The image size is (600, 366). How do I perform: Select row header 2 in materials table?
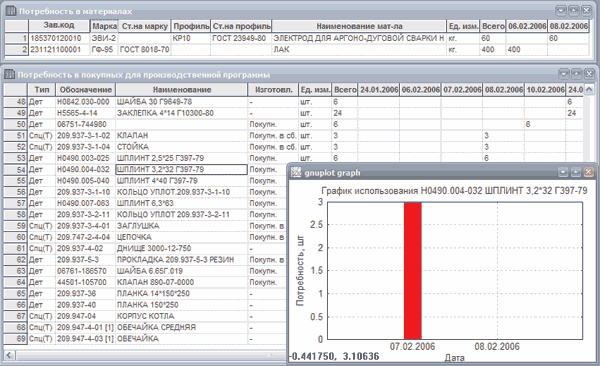click(16, 49)
